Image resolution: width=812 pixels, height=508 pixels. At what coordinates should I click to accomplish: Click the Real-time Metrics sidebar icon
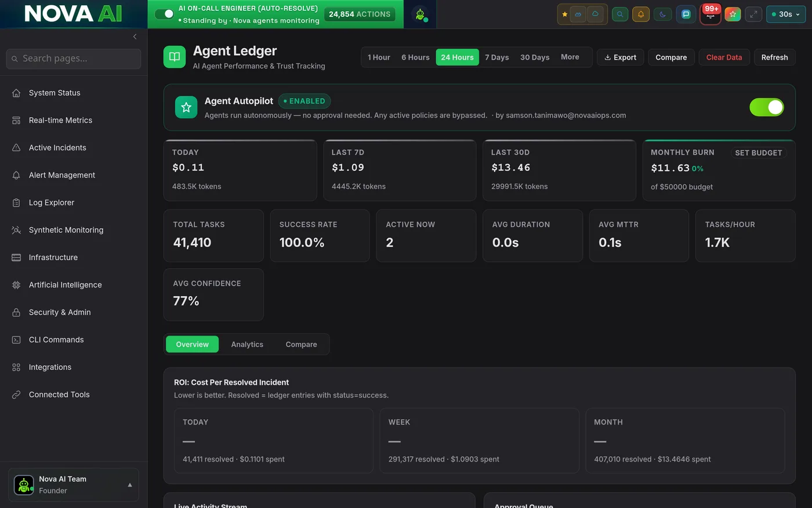(16, 120)
